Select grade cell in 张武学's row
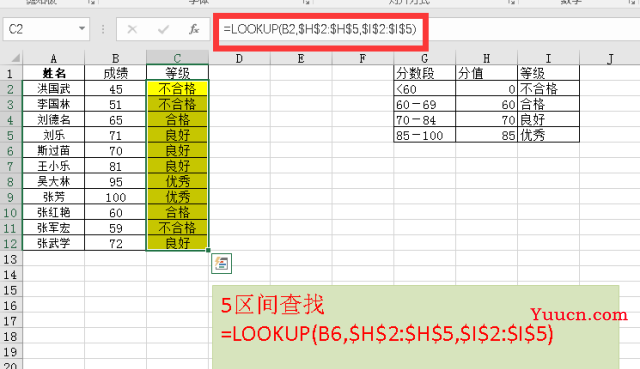 (177, 243)
